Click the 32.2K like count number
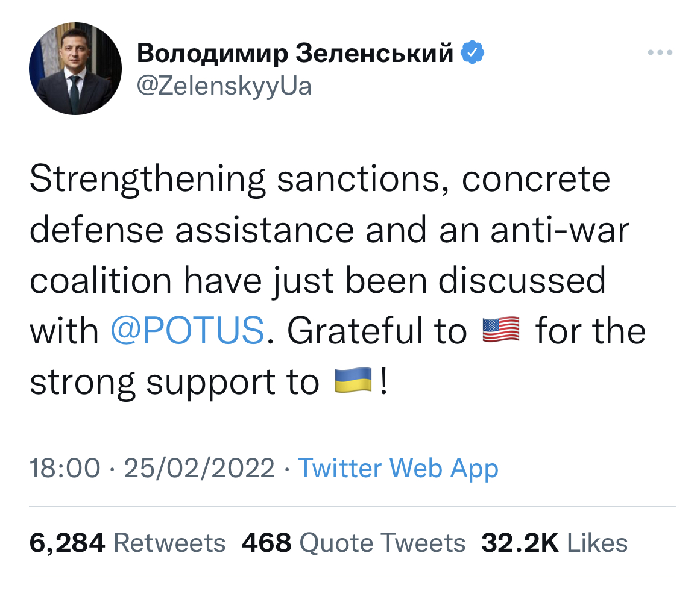The image size is (700, 594). pyautogui.click(x=520, y=543)
